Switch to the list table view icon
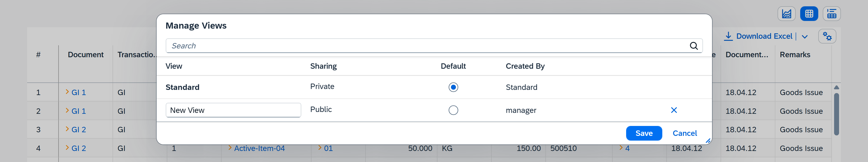Screen dimensions: 868x162 click(x=831, y=14)
